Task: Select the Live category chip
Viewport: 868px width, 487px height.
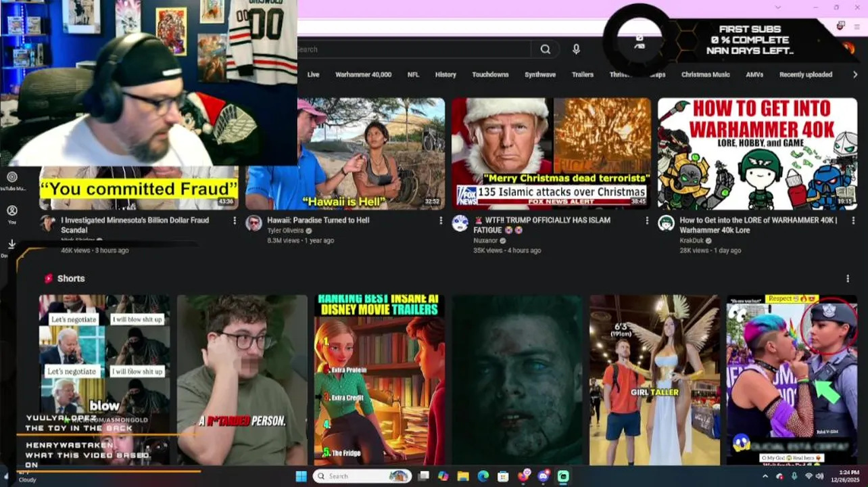Action: pyautogui.click(x=313, y=75)
